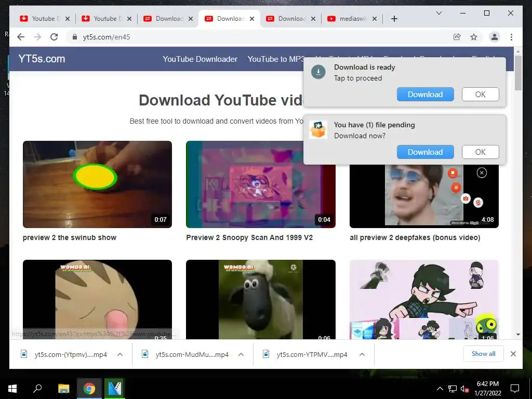Click OK in the Download is ready popup
The image size is (532, 399).
[480, 95]
